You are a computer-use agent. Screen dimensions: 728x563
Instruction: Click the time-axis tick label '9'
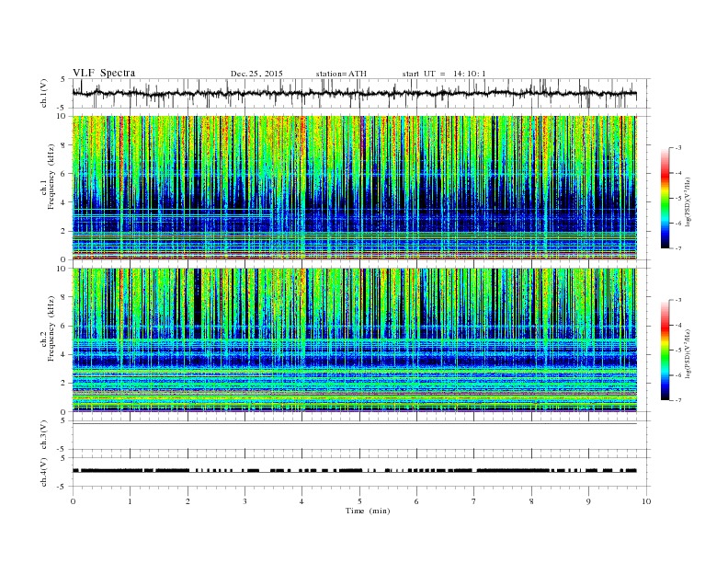pos(588,501)
